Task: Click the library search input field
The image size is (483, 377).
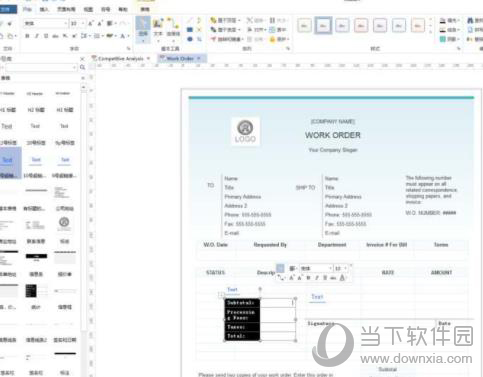Action: click(x=41, y=68)
